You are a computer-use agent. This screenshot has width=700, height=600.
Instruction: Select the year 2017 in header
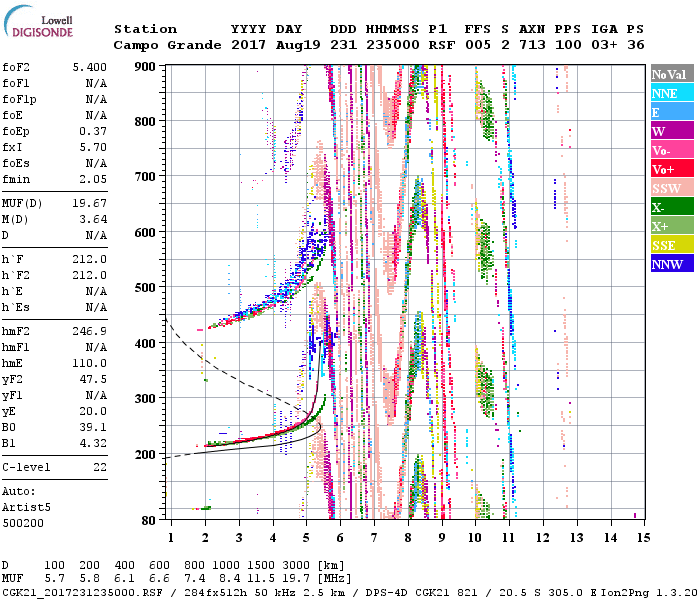pyautogui.click(x=249, y=45)
